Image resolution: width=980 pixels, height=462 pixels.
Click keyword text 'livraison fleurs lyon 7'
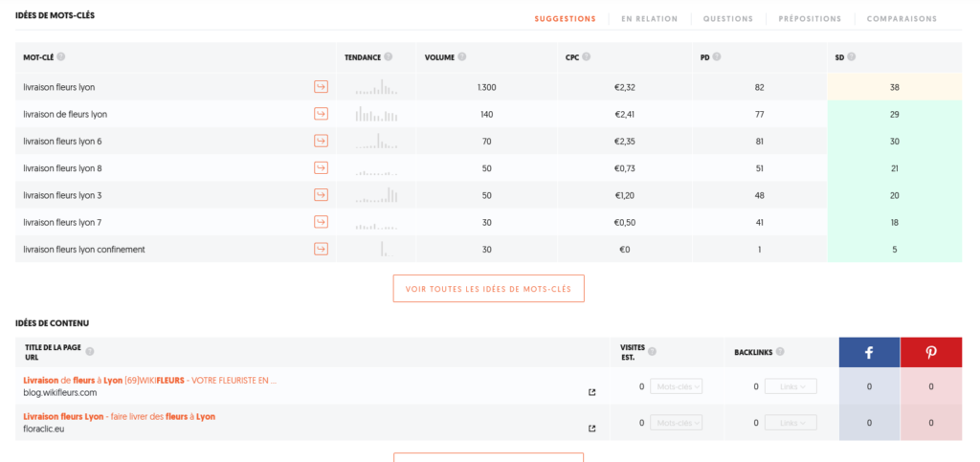click(x=62, y=222)
